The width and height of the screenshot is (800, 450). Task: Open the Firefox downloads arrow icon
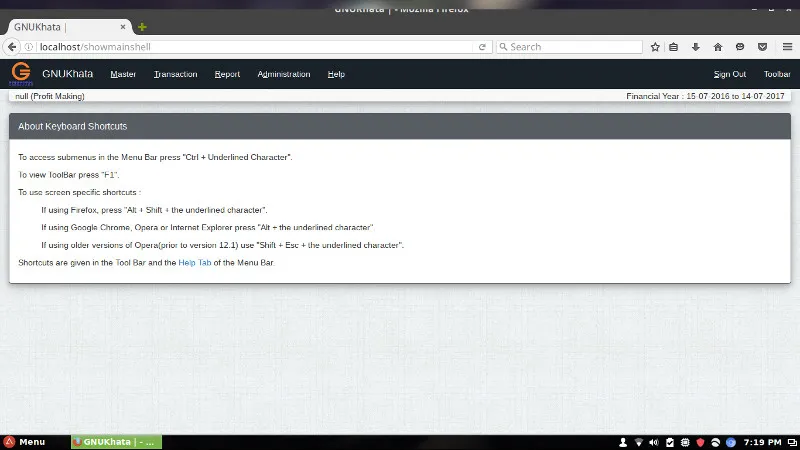coord(696,47)
